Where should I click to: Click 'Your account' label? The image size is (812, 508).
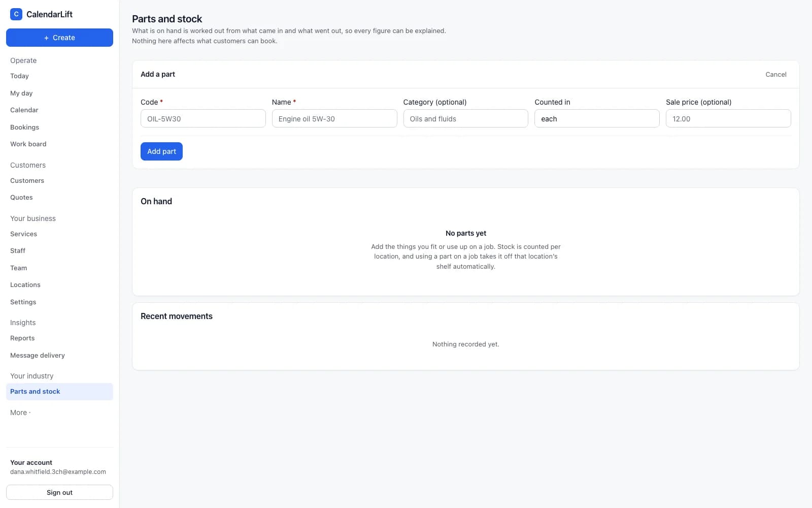[31, 463]
